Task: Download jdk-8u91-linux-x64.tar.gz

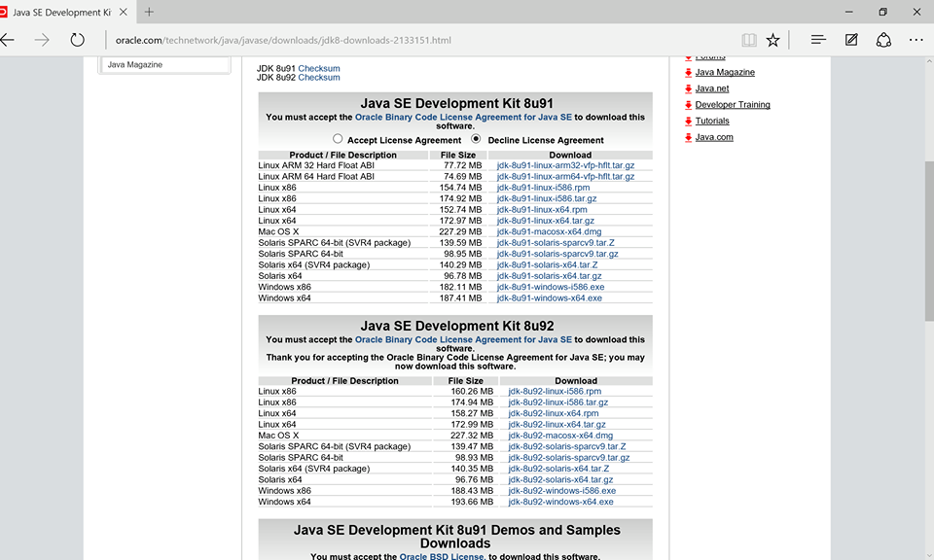Action: [x=545, y=221]
